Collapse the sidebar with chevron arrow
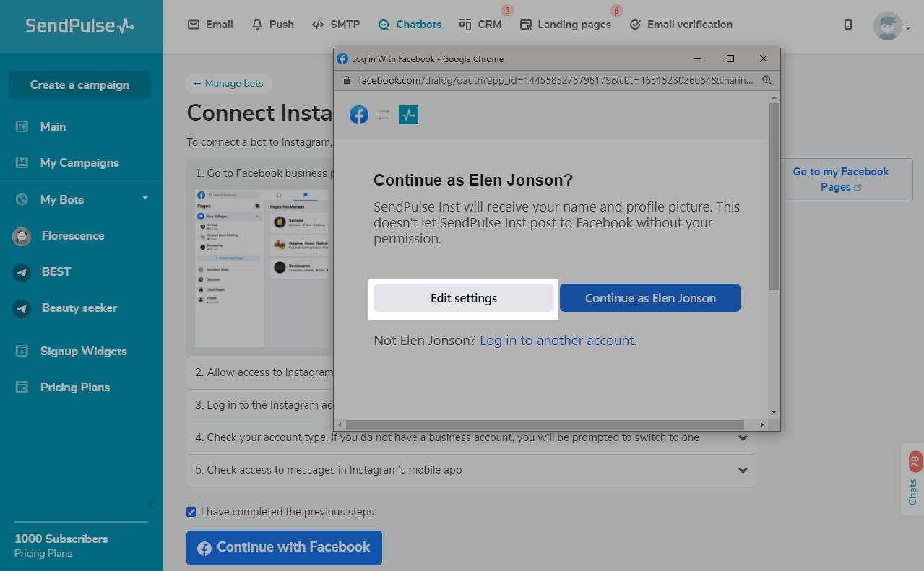The image size is (924, 571). point(152,504)
